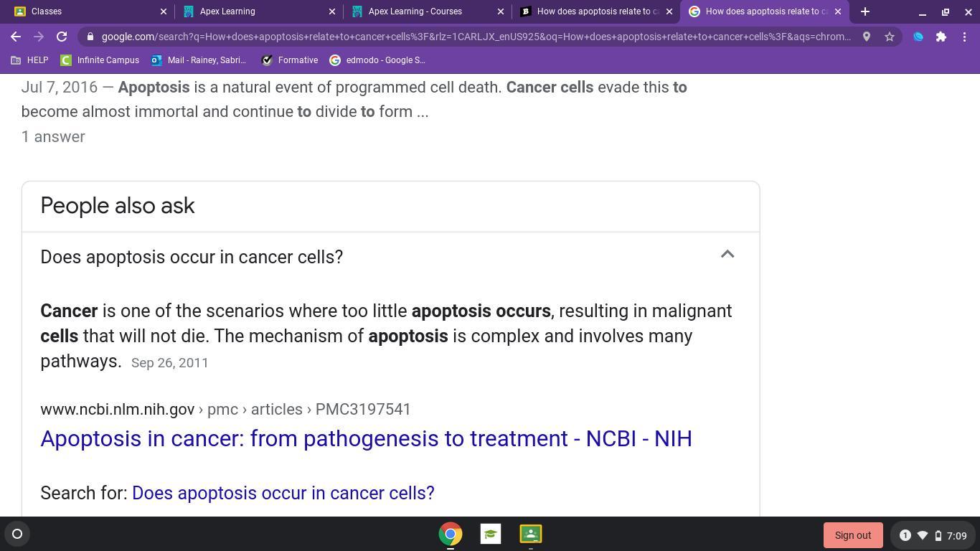Switch to the Apex Learning - Courses tab
This screenshot has width=980, height=551.
tap(416, 11)
